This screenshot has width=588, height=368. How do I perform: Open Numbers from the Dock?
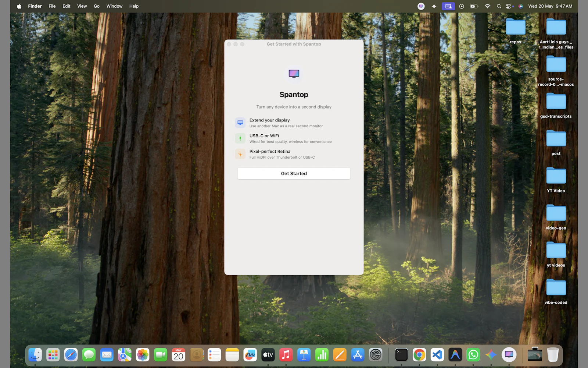coord(322,355)
